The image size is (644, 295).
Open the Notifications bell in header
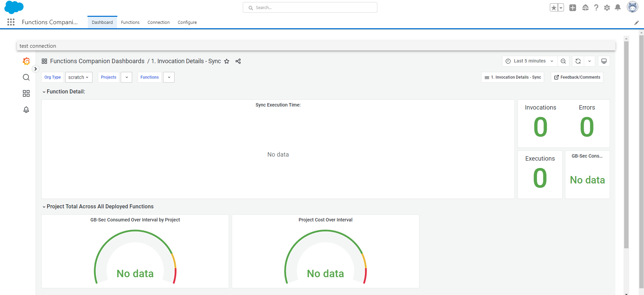[x=618, y=7]
